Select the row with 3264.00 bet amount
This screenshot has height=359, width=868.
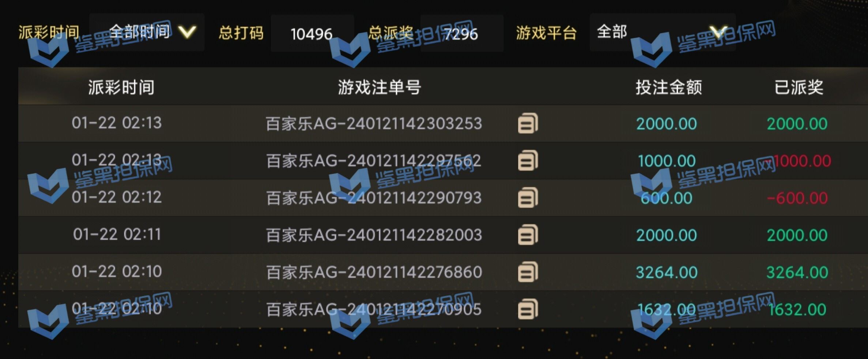point(443,272)
